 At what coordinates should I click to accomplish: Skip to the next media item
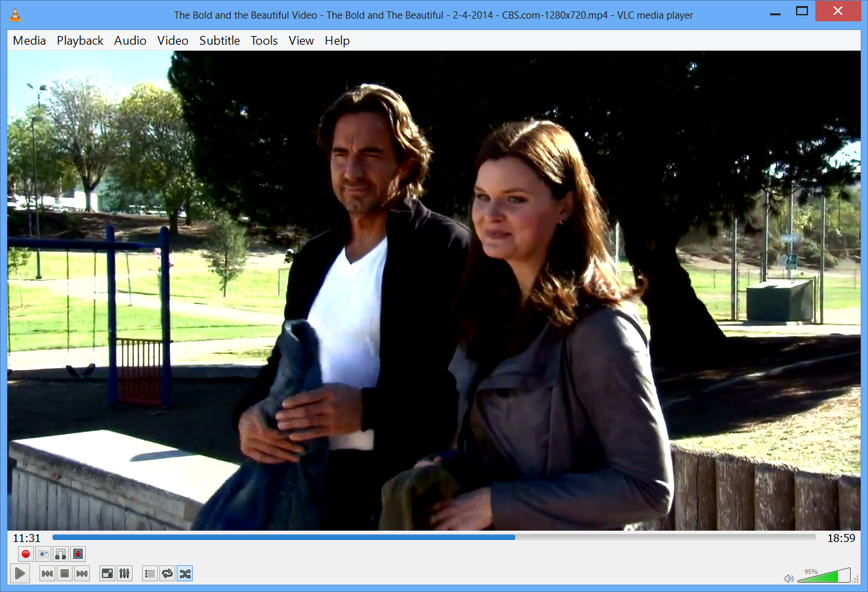coord(82,573)
